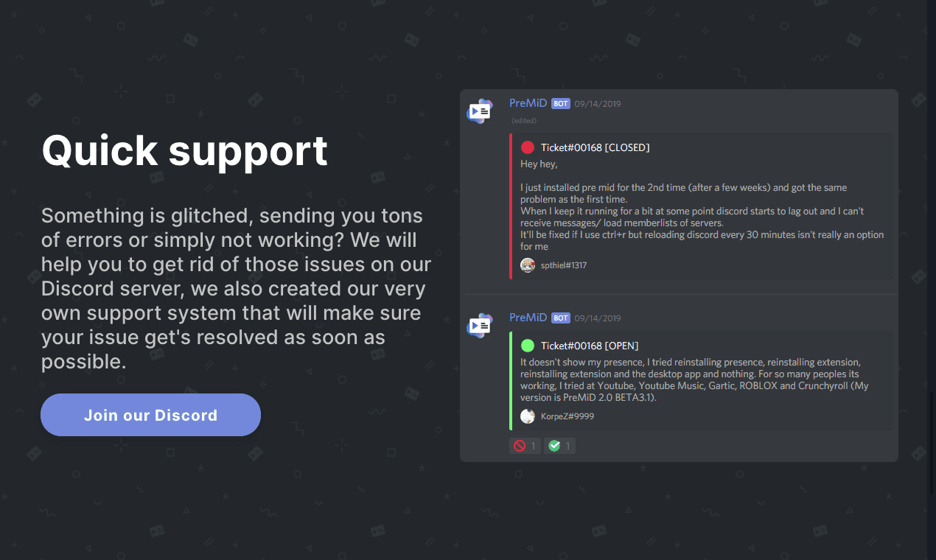Click PreMiD avatar on the closed ticket message
The width and height of the screenshot is (936, 560).
click(x=480, y=111)
